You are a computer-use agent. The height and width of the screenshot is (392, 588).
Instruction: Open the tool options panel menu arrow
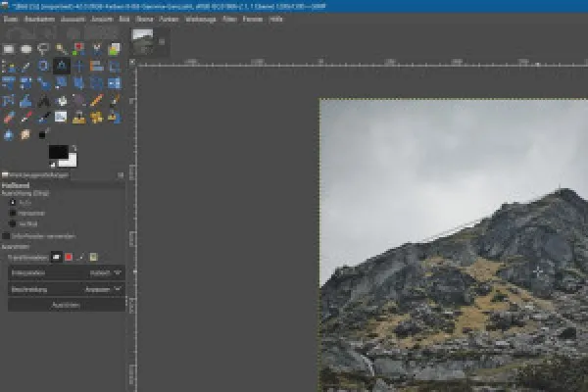pos(120,174)
